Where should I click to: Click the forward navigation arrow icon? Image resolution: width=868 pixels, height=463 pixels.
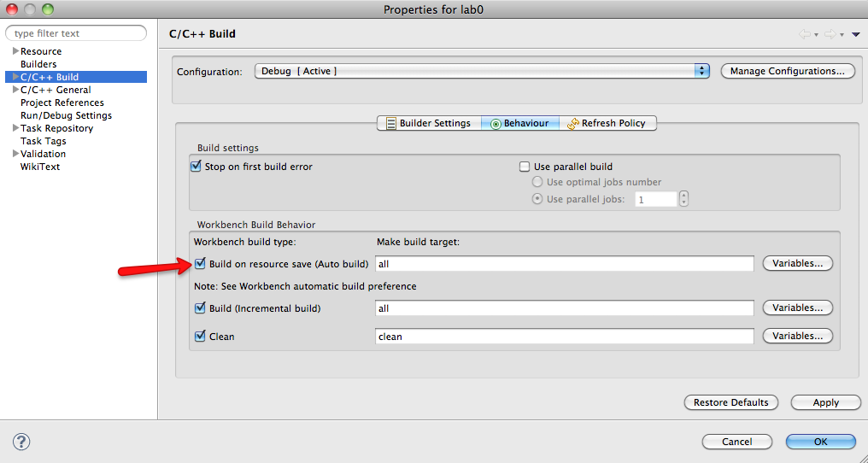(x=830, y=34)
